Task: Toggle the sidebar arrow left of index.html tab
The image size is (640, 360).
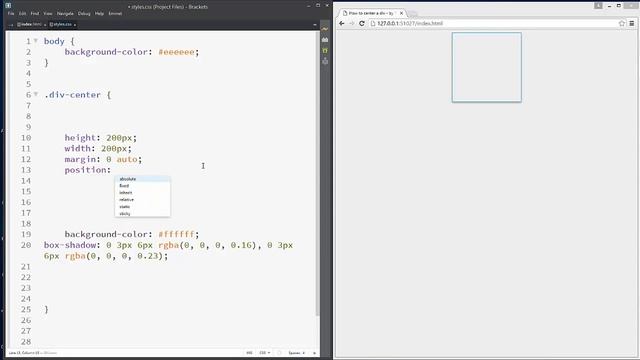Action: click(11, 24)
